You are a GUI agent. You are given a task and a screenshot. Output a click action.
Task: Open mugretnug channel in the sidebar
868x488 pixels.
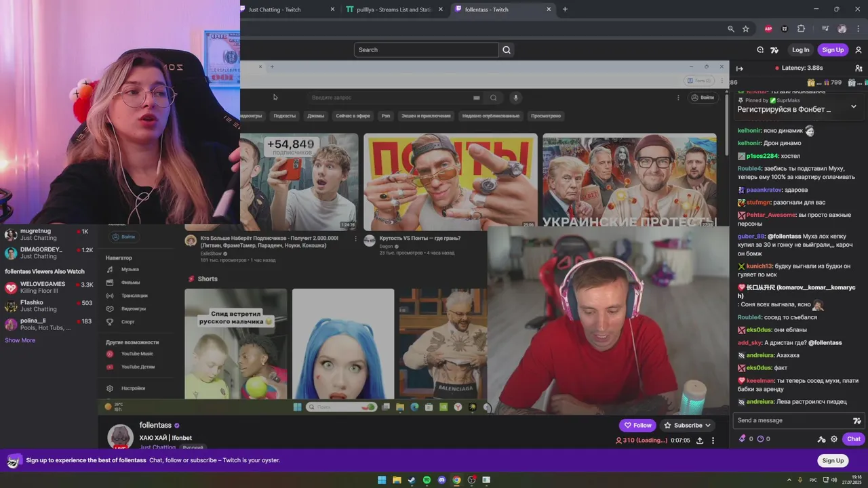(x=49, y=235)
